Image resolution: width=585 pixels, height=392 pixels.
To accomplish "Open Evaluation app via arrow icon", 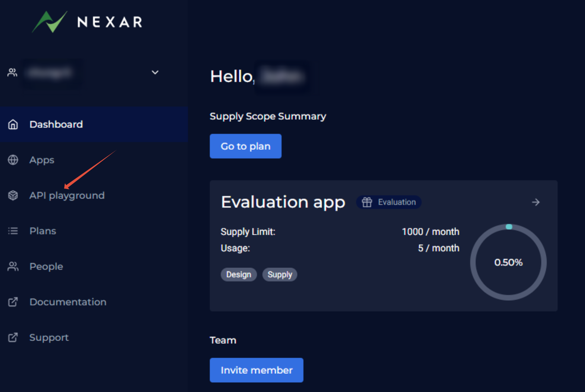I will click(x=536, y=202).
